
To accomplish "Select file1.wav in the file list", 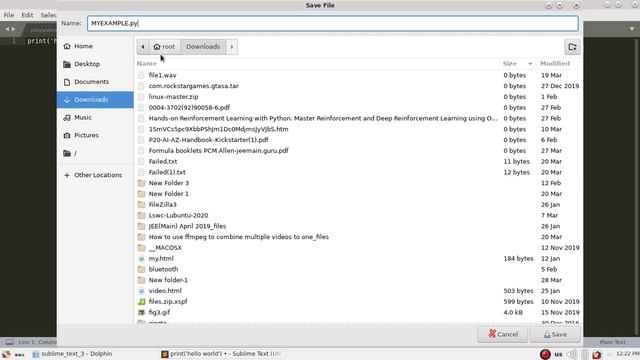I will pos(358,75).
